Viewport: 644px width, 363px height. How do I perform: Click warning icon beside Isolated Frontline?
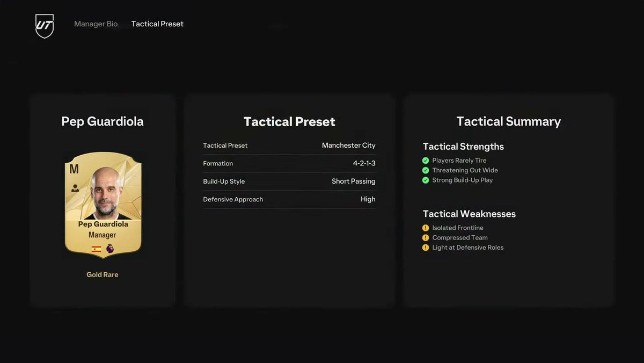coord(426,228)
